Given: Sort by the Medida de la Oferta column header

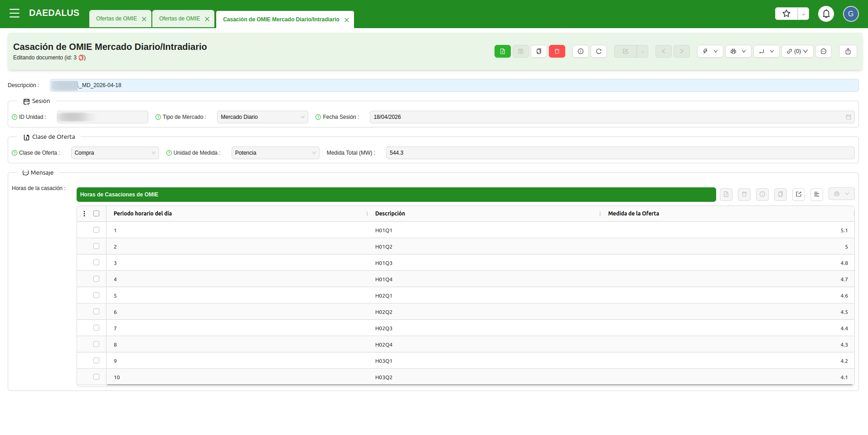Looking at the screenshot, I should click(633, 214).
